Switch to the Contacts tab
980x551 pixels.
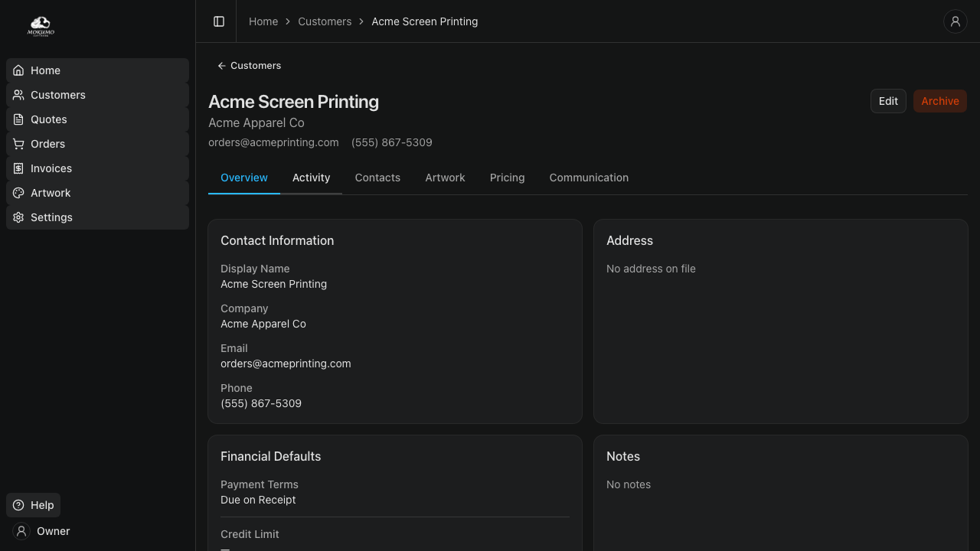[377, 178]
